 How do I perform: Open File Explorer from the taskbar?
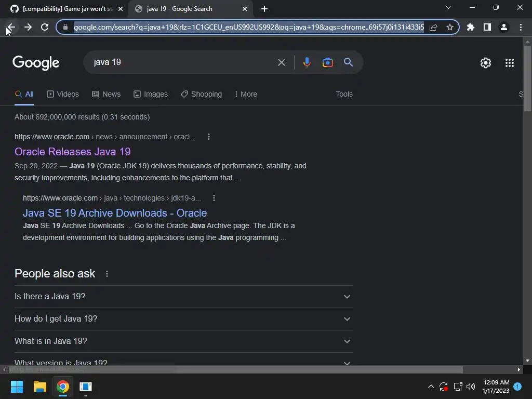click(x=39, y=387)
